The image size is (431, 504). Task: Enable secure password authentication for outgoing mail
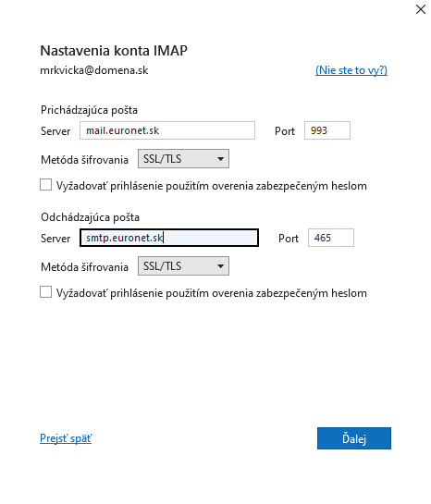click(x=45, y=292)
